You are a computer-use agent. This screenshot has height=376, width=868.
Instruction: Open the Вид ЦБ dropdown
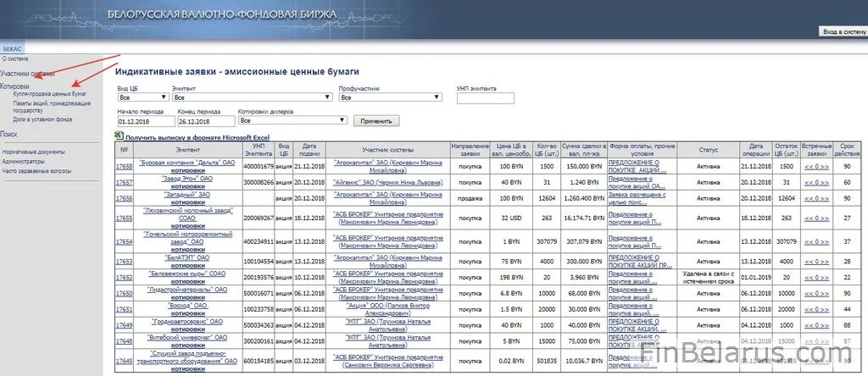tap(142, 97)
